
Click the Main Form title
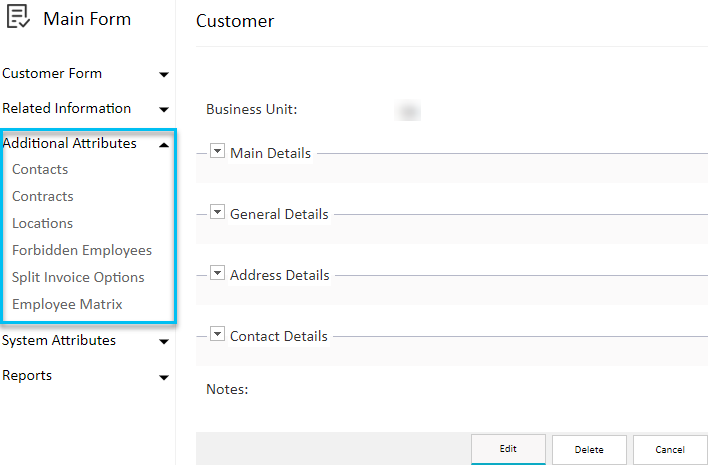[87, 19]
